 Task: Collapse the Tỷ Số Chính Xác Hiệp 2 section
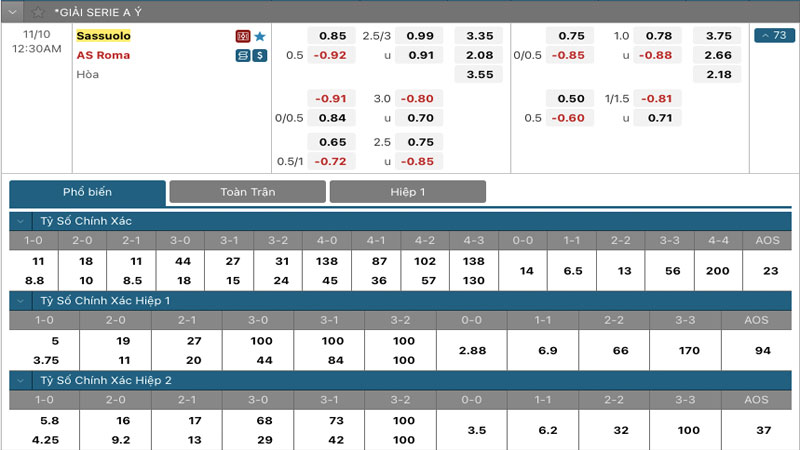(x=22, y=380)
